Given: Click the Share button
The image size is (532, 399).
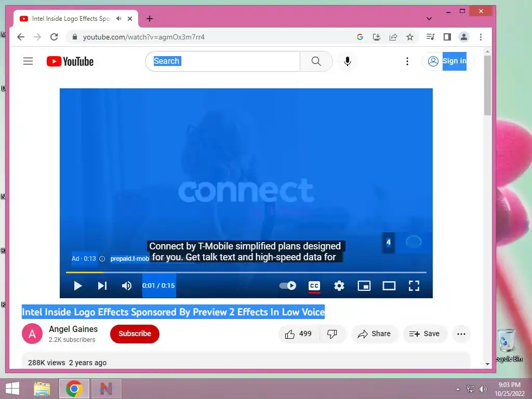Looking at the screenshot, I should coord(374,334).
